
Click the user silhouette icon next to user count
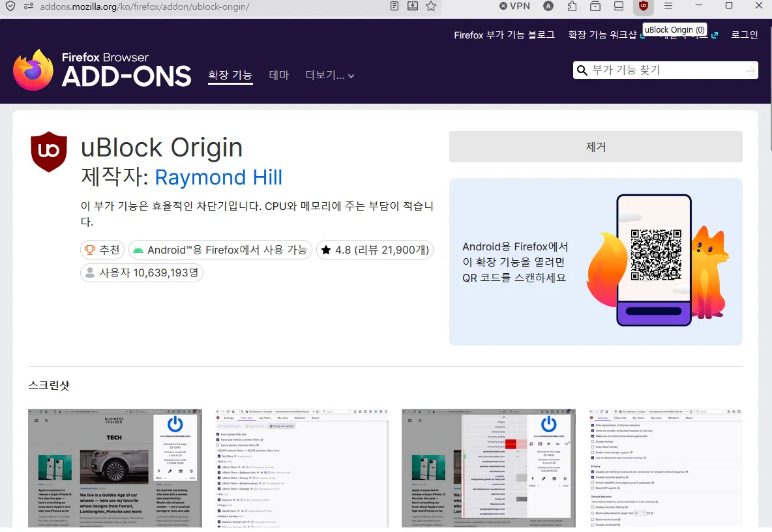coord(90,273)
